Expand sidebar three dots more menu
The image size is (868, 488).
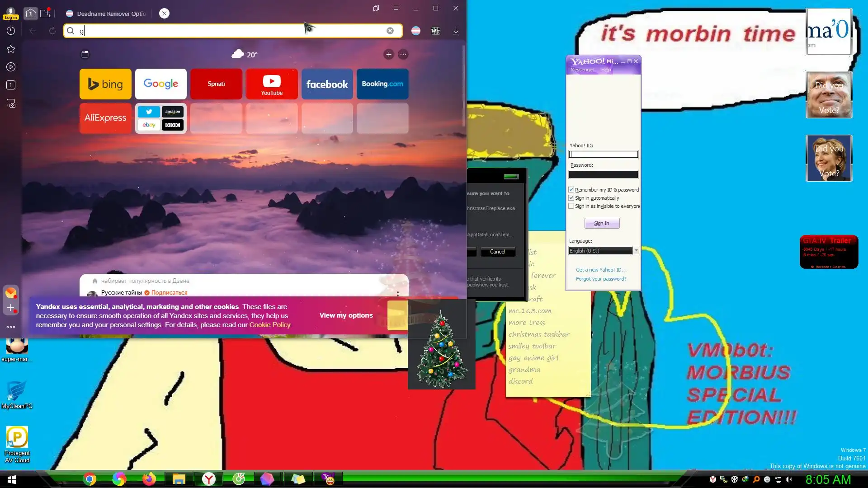tap(11, 327)
